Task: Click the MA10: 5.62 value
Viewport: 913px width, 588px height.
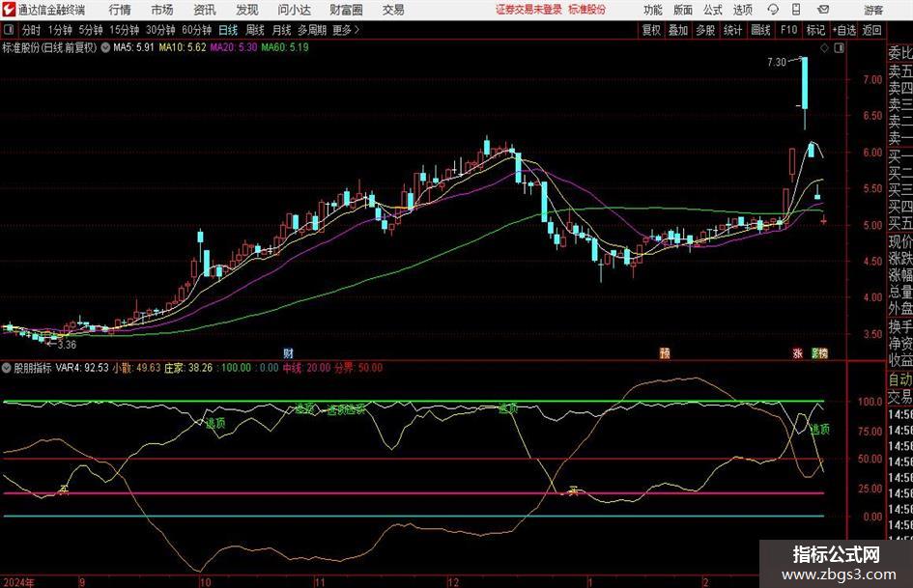Action: tap(183, 47)
